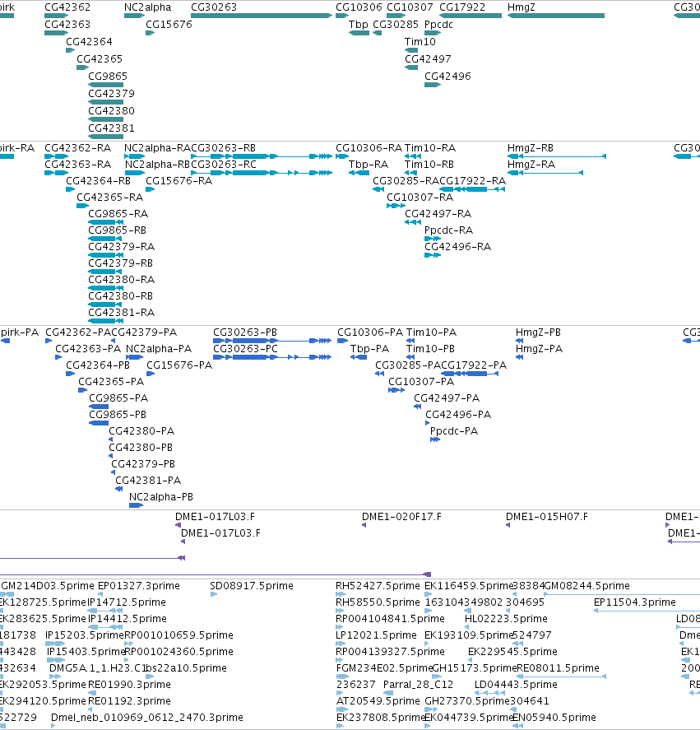Select the Ppcdc gene label
This screenshot has height=730, width=700.
(438, 25)
